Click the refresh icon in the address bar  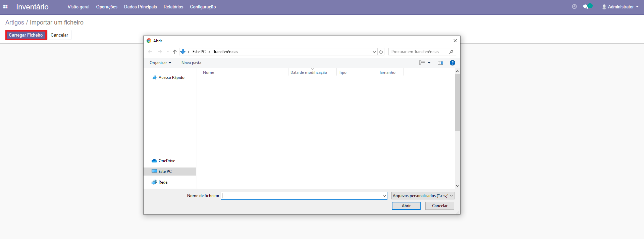point(381,52)
